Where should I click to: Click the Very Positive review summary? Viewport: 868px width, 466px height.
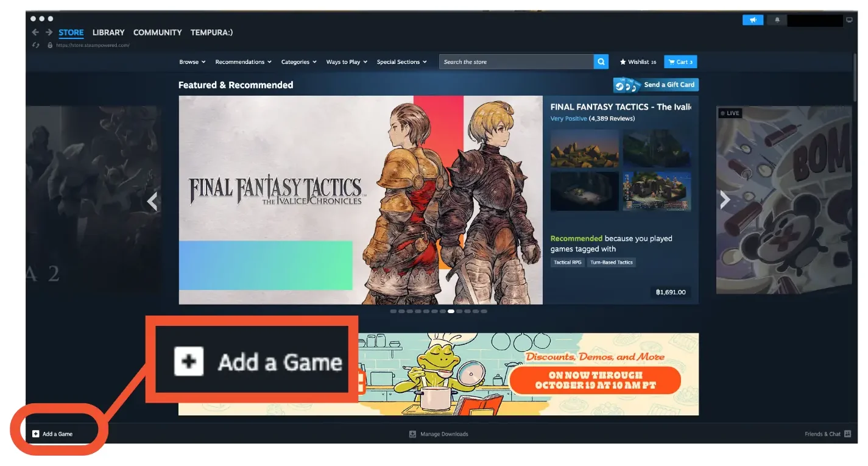click(568, 119)
